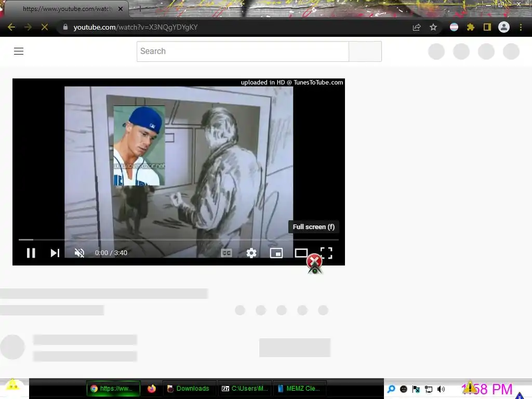Open the video player settings gear
Viewport: 532px width, 399px height.
coord(251,253)
